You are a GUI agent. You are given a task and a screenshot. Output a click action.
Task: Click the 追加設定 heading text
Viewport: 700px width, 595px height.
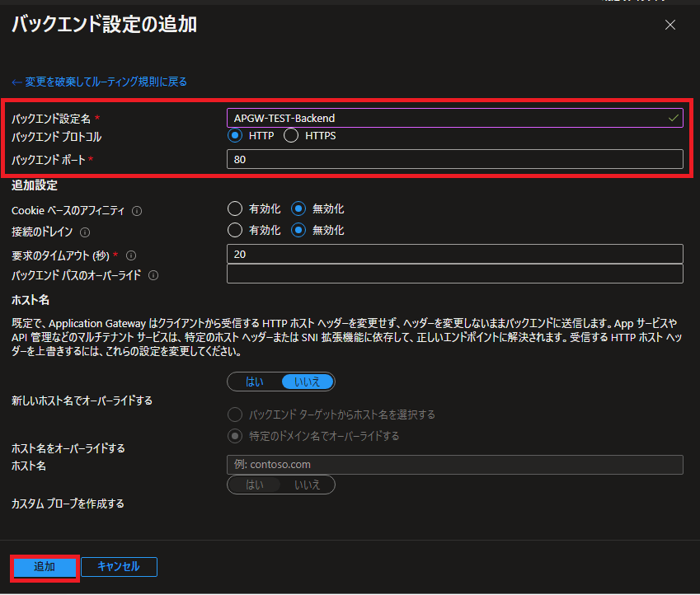35,185
